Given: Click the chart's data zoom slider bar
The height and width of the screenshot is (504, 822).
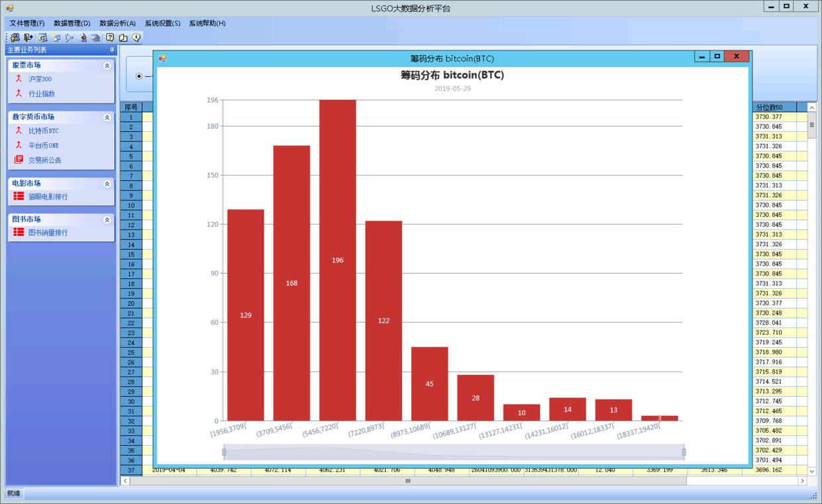Looking at the screenshot, I should coord(453,452).
